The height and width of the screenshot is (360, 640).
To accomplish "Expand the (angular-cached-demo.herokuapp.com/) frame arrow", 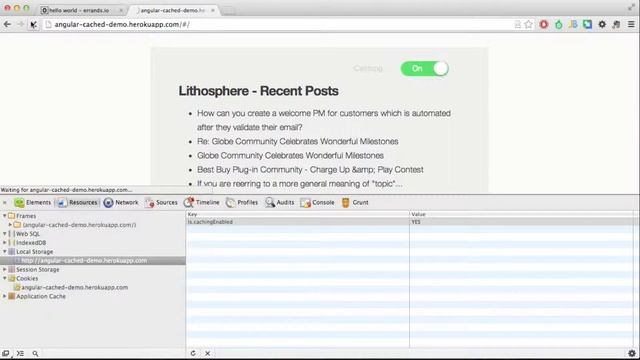I will coord(10,224).
